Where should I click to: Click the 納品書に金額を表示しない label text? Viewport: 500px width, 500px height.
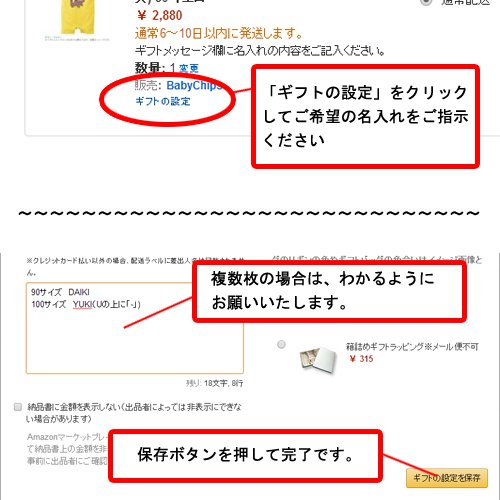134,413
